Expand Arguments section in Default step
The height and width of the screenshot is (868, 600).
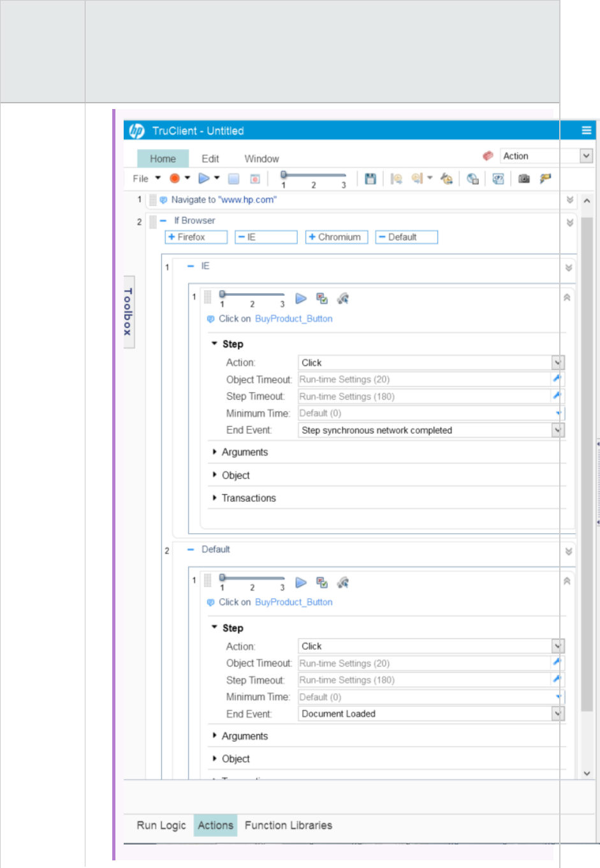[214, 735]
